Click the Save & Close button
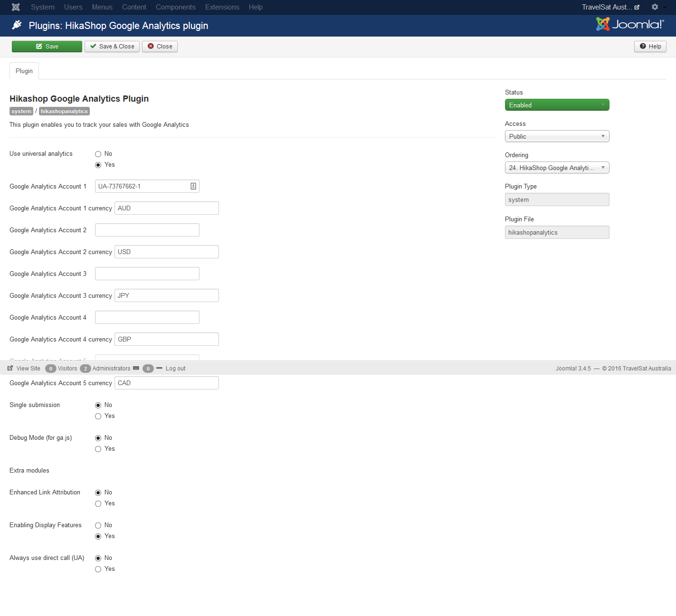The image size is (676, 616). (x=112, y=47)
